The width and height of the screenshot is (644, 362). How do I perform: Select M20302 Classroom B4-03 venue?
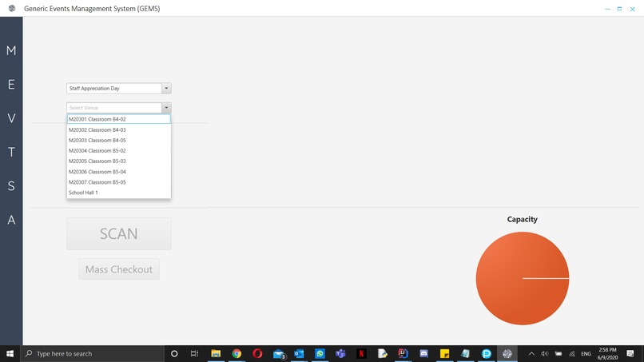[x=119, y=129]
